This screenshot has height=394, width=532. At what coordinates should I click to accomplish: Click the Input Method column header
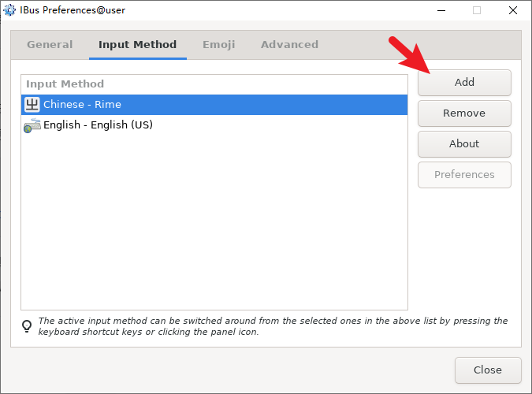(x=214, y=84)
